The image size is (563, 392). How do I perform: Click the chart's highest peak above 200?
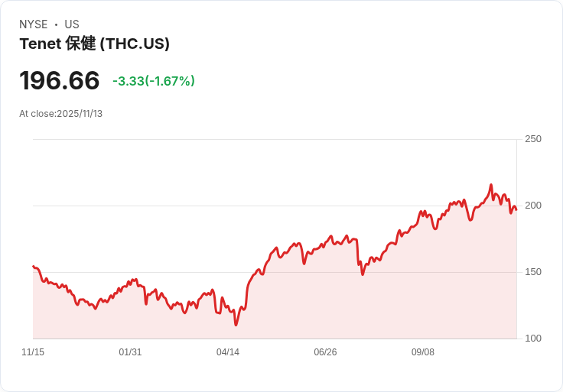[491, 185]
